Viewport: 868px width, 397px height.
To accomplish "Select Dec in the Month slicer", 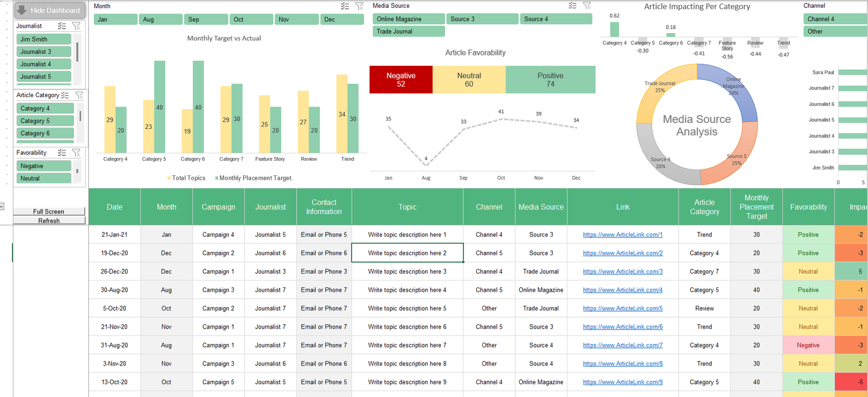I will pyautogui.click(x=342, y=20).
